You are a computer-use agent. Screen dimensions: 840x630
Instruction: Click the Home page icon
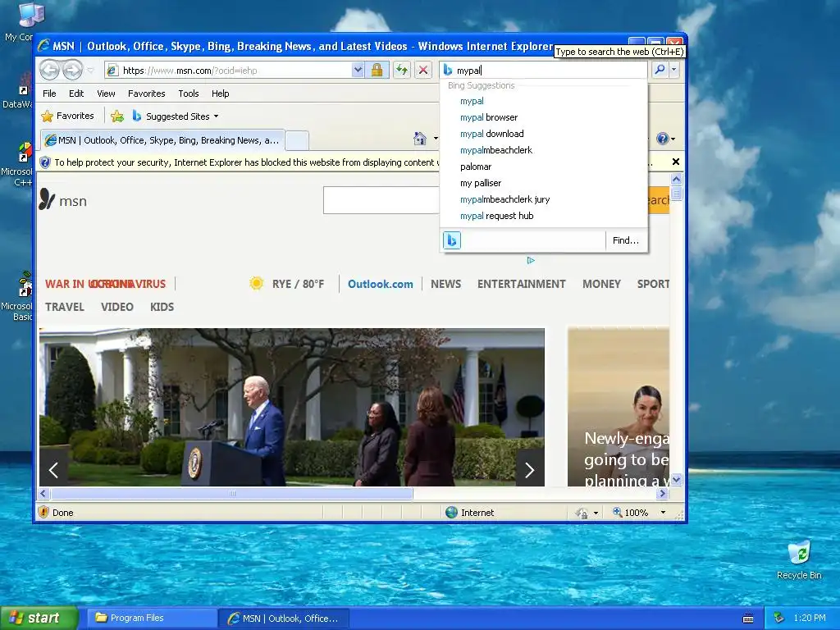pos(420,139)
